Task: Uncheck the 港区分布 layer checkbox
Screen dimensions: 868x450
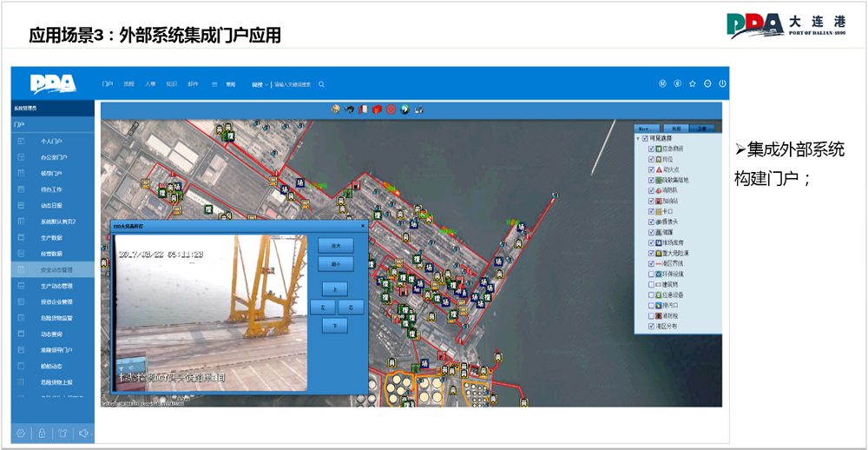Action: pos(652,327)
